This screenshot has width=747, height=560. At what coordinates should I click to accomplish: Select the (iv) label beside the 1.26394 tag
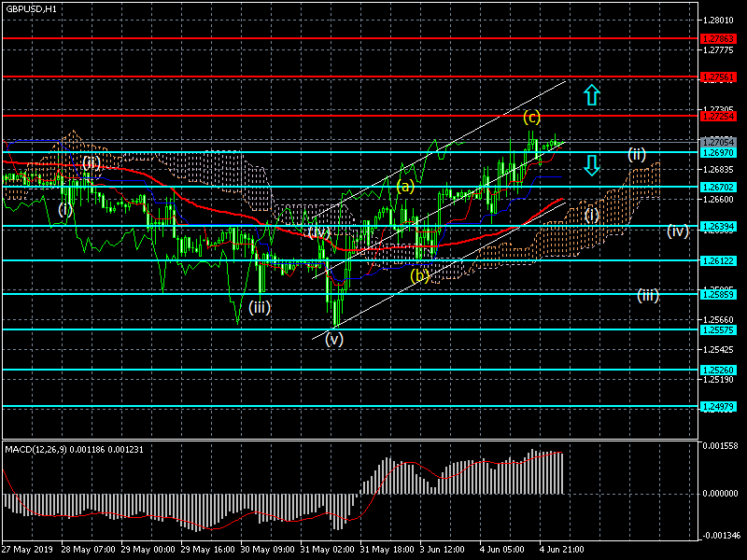[678, 231]
